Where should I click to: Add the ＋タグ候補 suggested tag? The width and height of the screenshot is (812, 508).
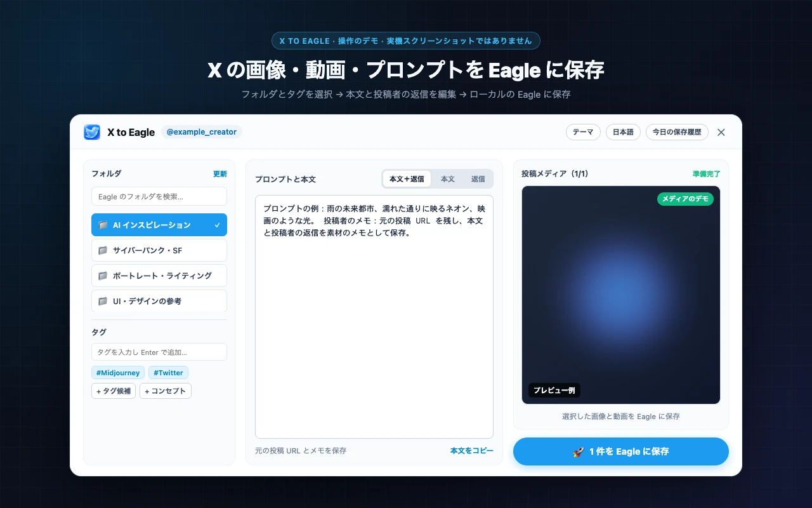[x=114, y=391]
